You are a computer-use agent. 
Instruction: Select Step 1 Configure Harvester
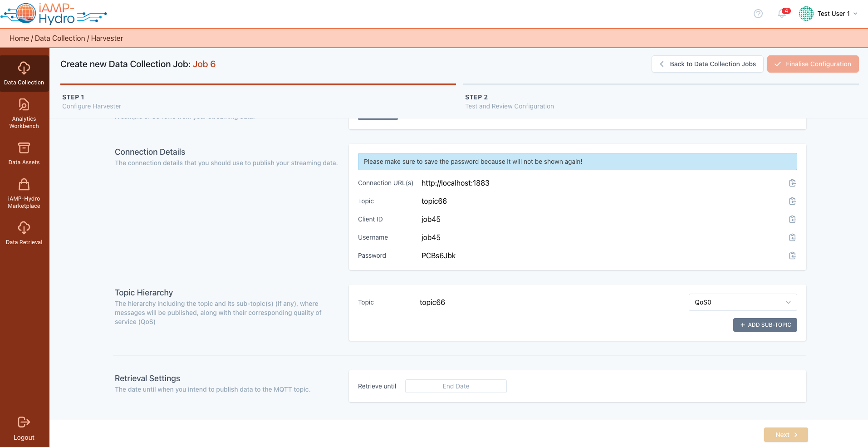(92, 102)
